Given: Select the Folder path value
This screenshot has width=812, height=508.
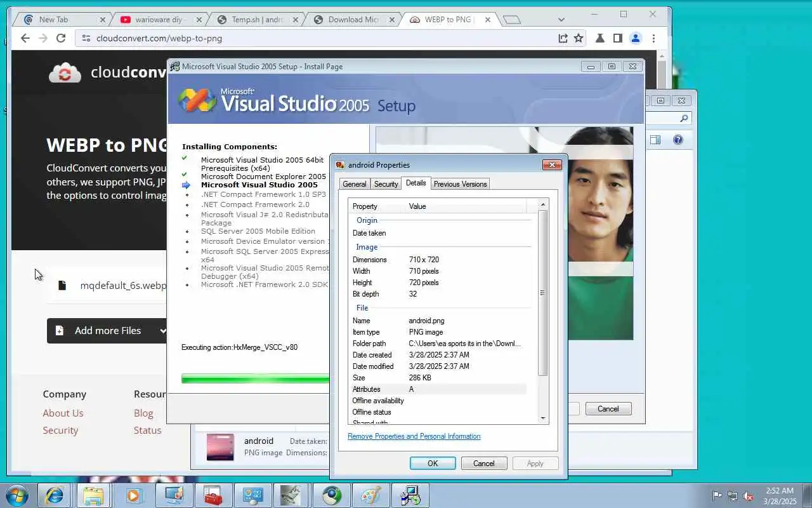Looking at the screenshot, I should click(x=464, y=344).
